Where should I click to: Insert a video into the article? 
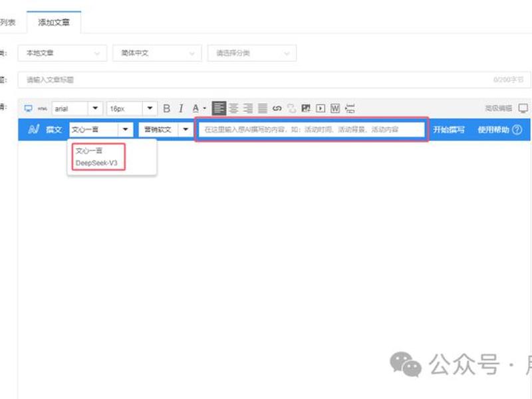(x=321, y=108)
